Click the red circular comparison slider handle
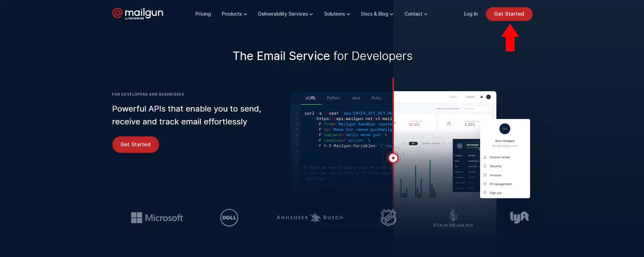The width and height of the screenshot is (644, 257). 393,158
